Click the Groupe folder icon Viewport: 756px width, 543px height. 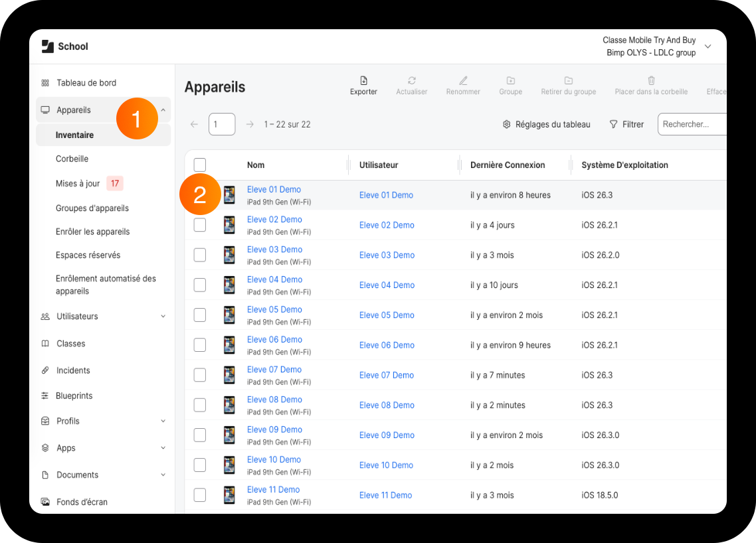coord(511,80)
